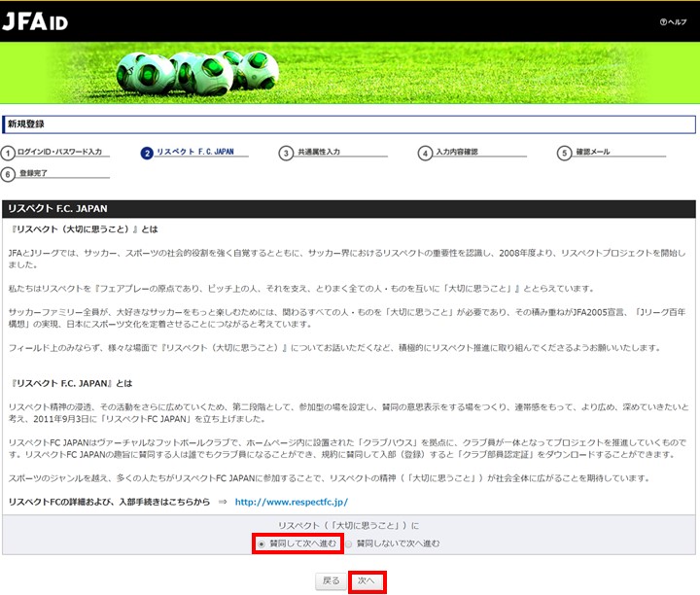Click step 4 circle number icon

click(425, 153)
